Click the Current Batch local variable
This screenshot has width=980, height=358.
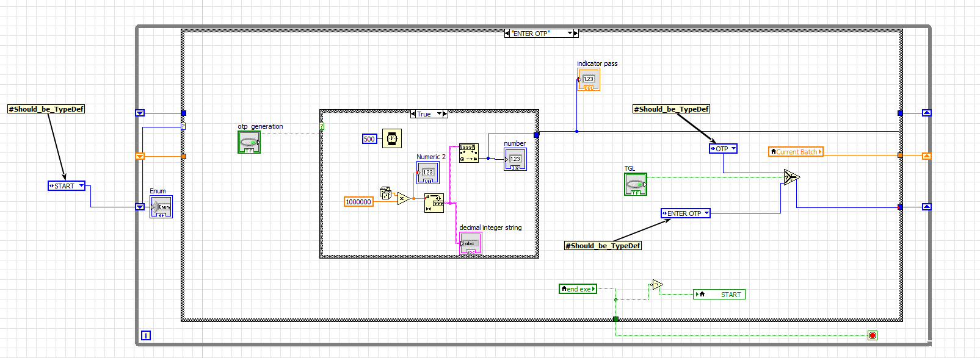click(x=796, y=152)
